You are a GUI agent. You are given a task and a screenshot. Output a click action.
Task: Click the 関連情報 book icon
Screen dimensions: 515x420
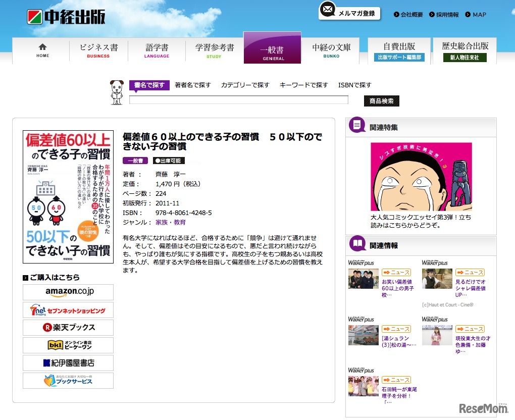[x=357, y=243]
